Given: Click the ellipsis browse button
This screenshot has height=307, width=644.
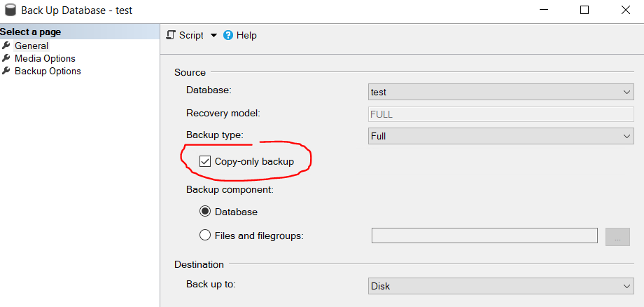Looking at the screenshot, I should pyautogui.click(x=617, y=237).
